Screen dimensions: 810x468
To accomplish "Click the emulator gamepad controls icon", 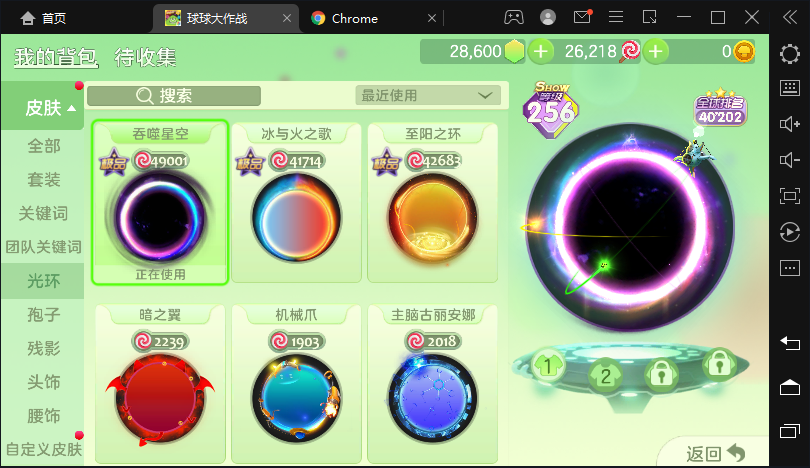I will coord(513,18).
